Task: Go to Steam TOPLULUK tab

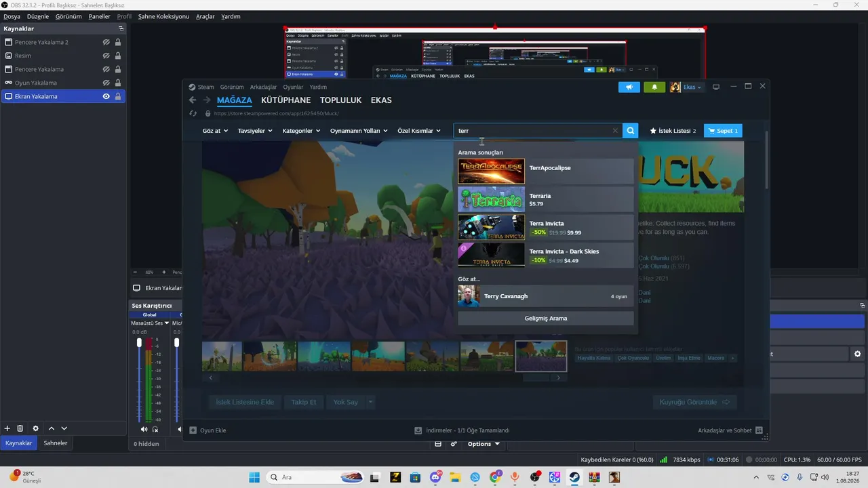Action: [x=340, y=100]
